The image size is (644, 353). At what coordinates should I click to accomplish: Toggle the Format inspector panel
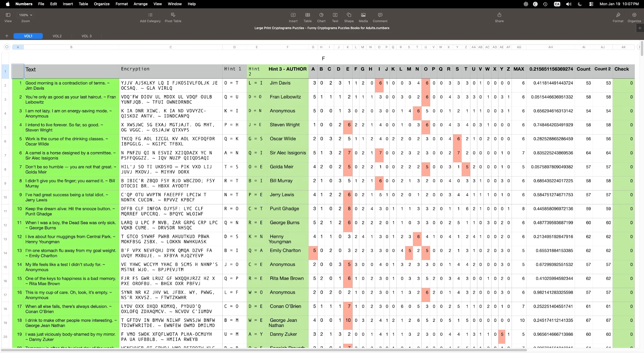(x=618, y=15)
